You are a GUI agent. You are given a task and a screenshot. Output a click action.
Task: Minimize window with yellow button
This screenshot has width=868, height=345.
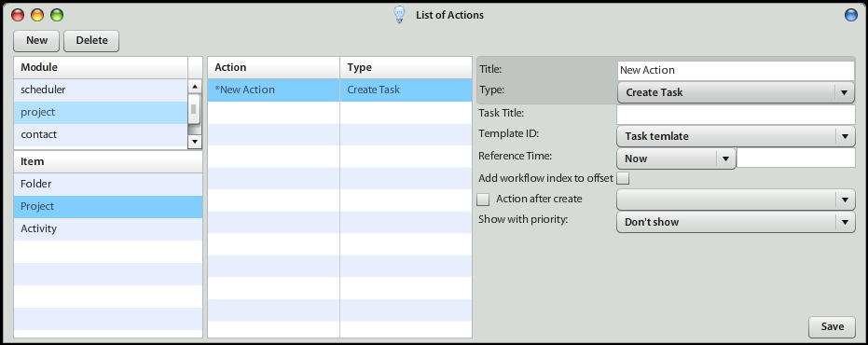click(37, 16)
